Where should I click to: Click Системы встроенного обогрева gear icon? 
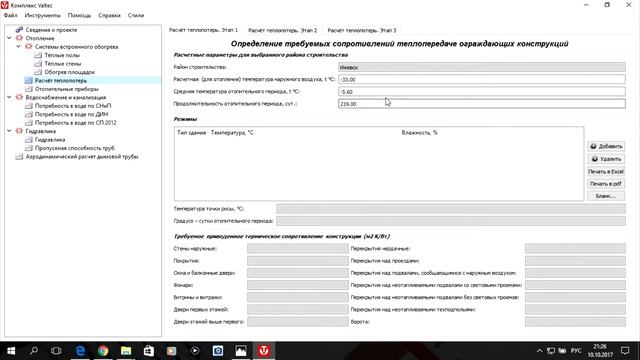[x=28, y=47]
